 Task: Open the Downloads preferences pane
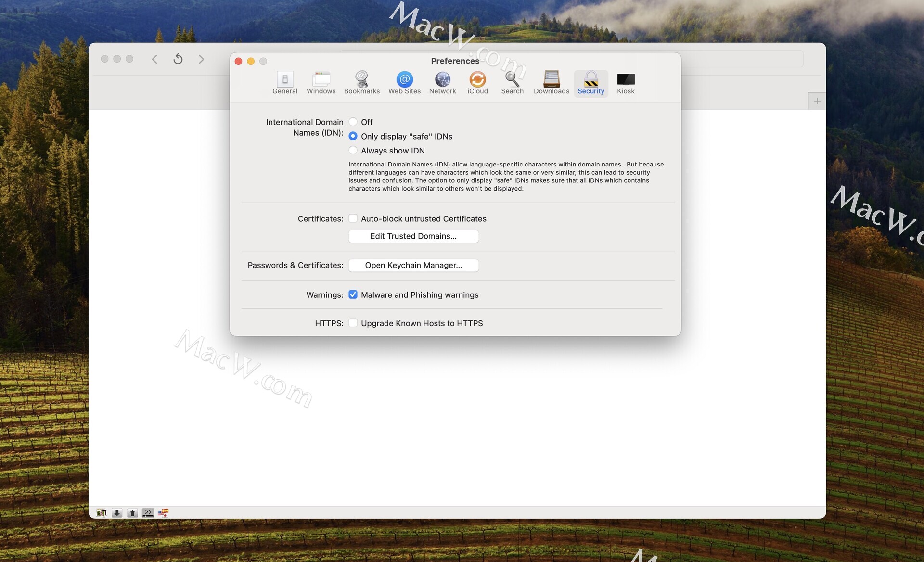point(551,83)
